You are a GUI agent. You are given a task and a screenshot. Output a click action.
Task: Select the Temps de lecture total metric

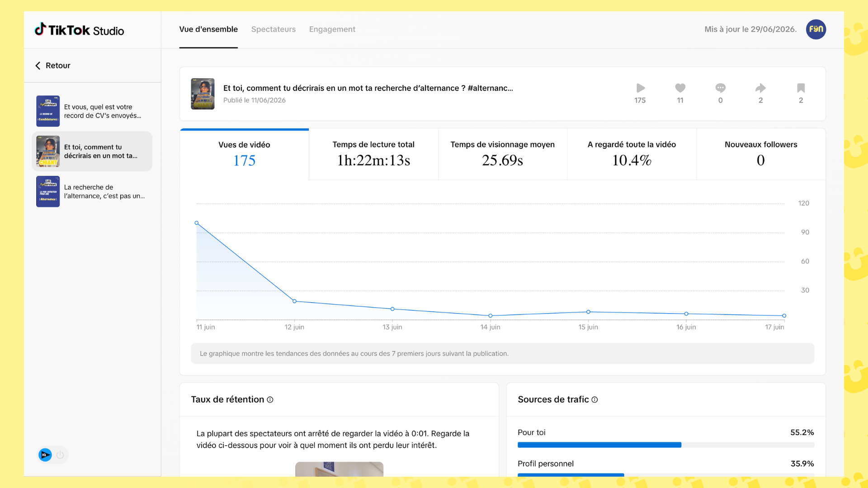pos(373,154)
